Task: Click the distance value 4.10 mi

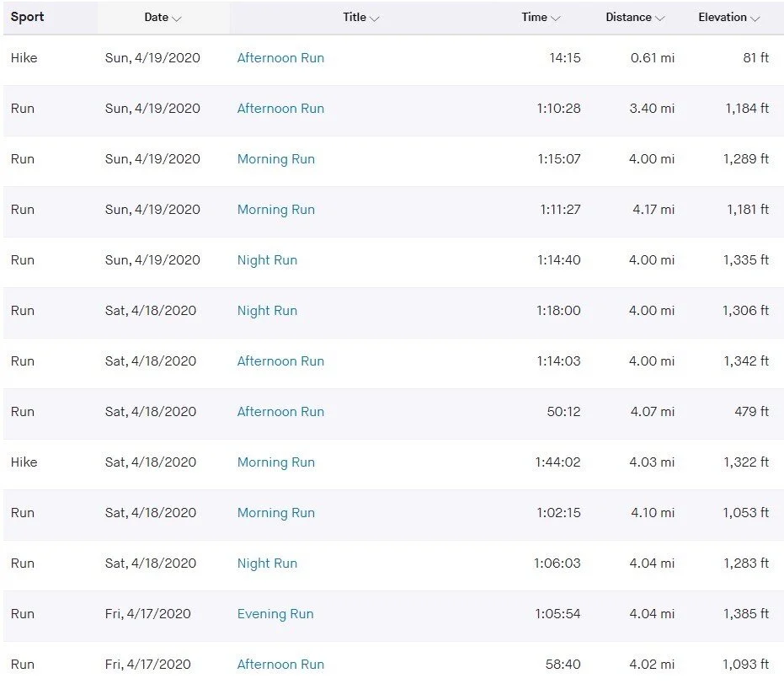Action: (x=653, y=512)
